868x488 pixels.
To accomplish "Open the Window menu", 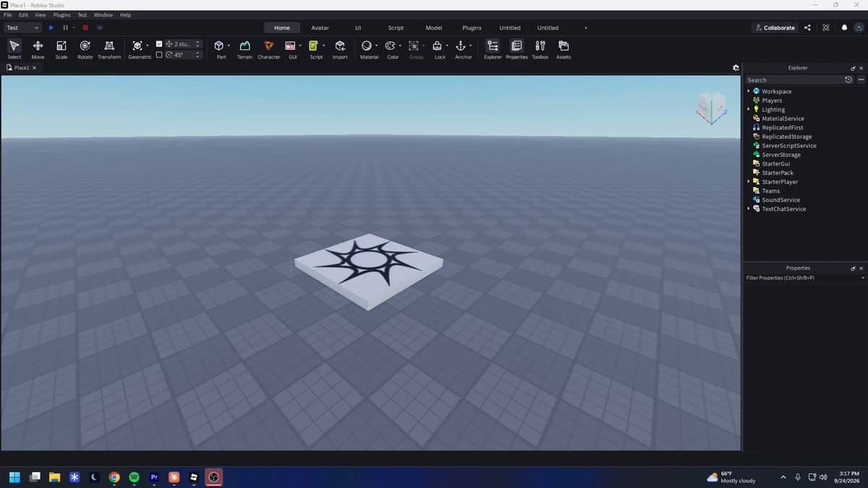I will tap(103, 14).
